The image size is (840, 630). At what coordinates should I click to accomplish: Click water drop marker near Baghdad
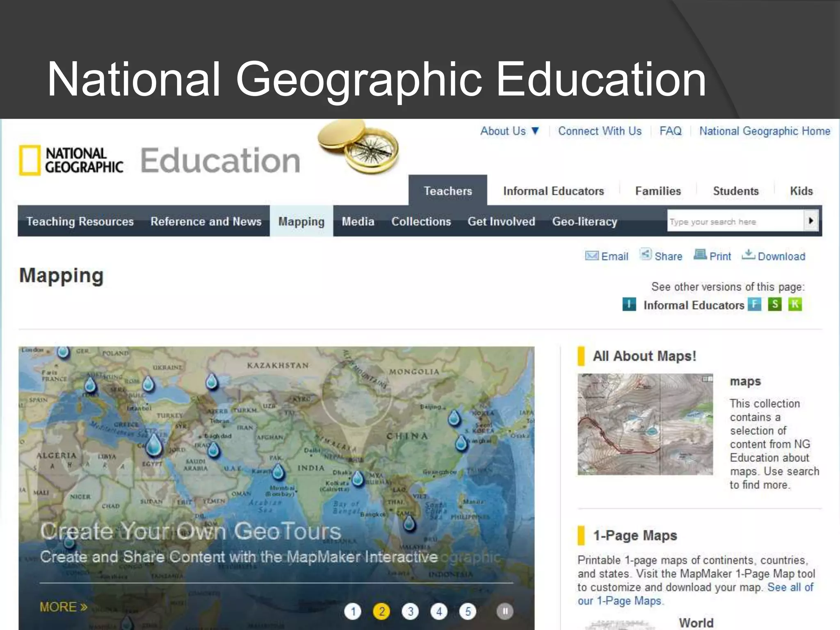point(213,450)
